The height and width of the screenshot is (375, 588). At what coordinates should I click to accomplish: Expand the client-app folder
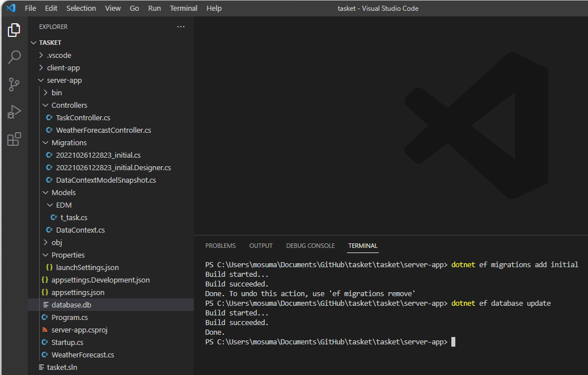[41, 68]
